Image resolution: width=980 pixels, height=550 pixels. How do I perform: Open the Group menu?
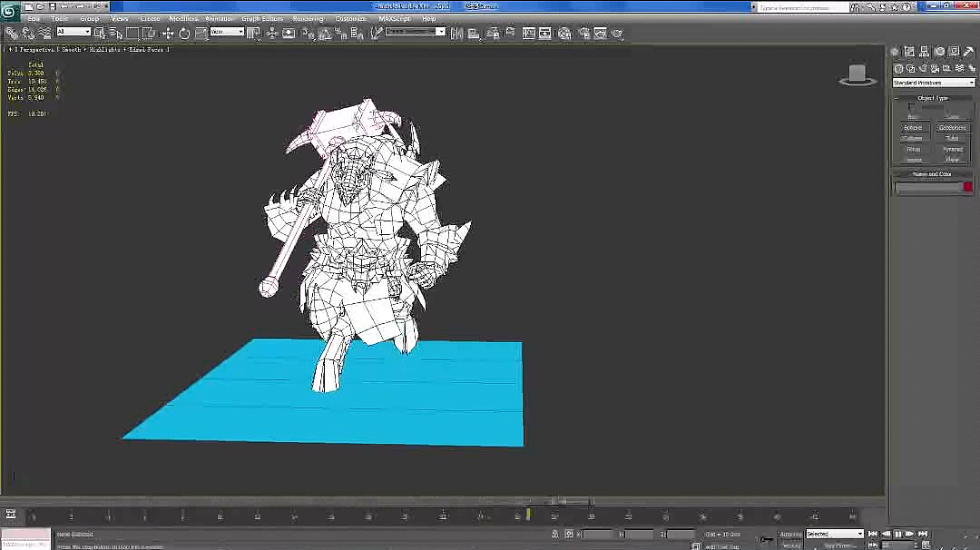point(89,19)
